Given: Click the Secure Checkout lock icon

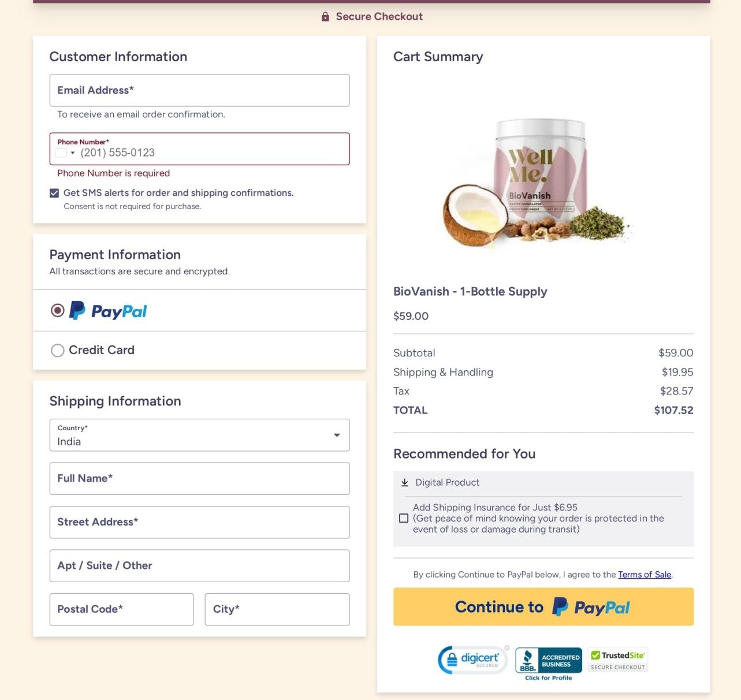Looking at the screenshot, I should 325,17.
